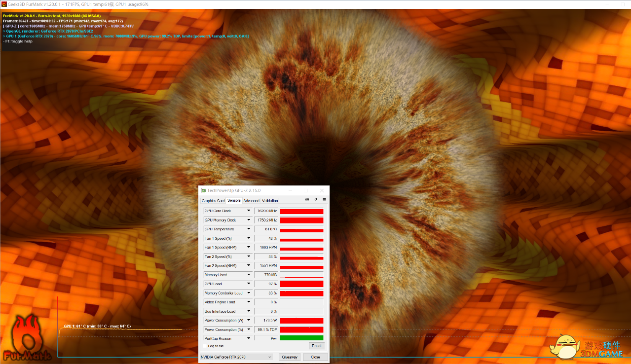This screenshot has height=364, width=631.
Task: Open the Power Consumption (%) dropdown
Action: click(249, 329)
